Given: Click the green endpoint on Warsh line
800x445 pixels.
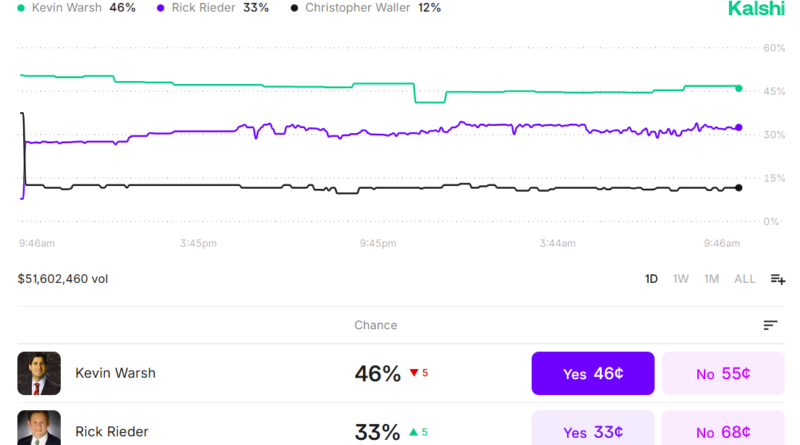Looking at the screenshot, I should pyautogui.click(x=739, y=88).
